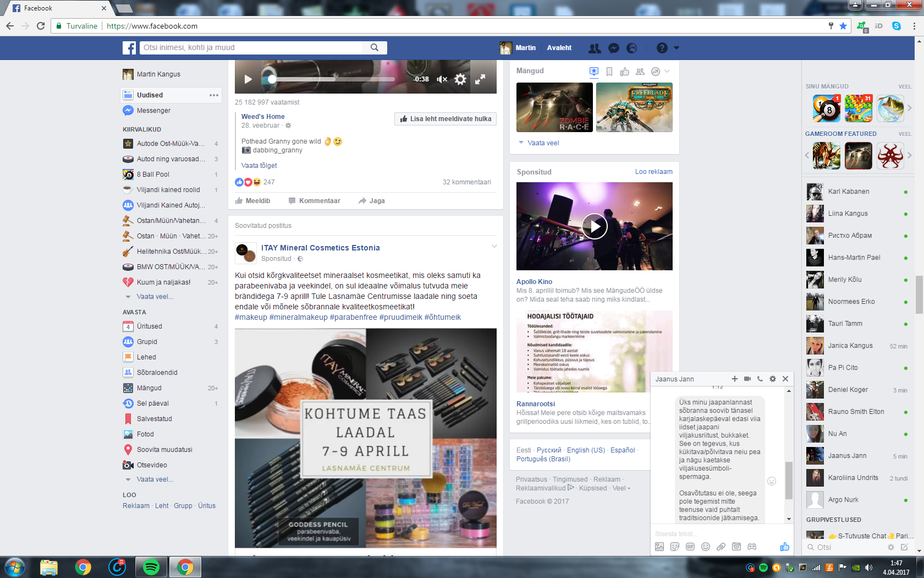Expand Vaata veel in Mängud
924x578 pixels.
pos(539,143)
